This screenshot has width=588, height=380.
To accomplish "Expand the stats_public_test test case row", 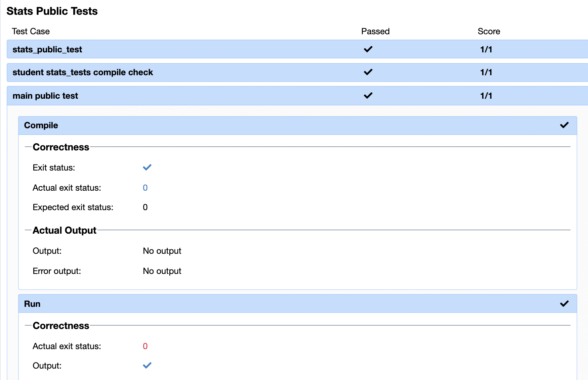I will (x=47, y=49).
